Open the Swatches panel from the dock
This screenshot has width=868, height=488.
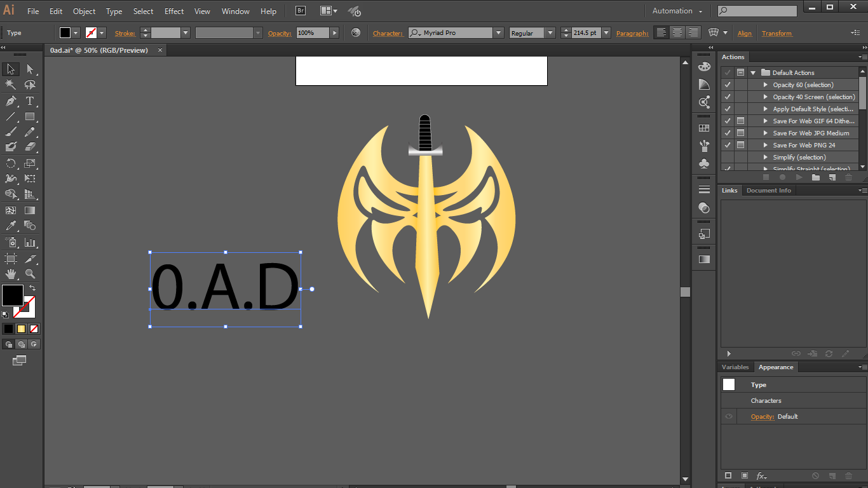pyautogui.click(x=704, y=128)
